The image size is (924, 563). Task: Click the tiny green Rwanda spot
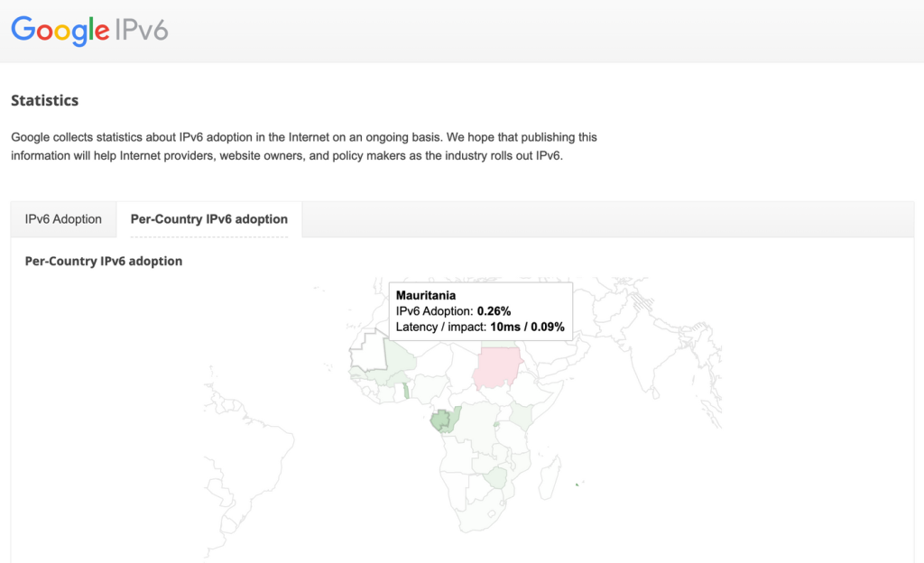coord(496,424)
